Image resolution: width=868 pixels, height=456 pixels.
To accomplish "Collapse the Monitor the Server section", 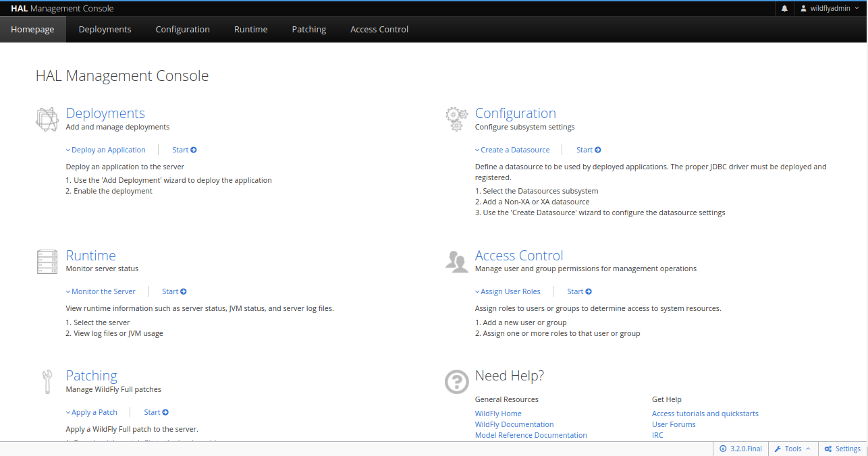I will click(101, 291).
